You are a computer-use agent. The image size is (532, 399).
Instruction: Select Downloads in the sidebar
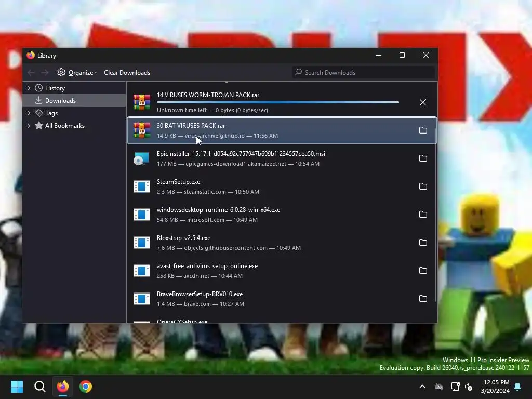pyautogui.click(x=60, y=101)
